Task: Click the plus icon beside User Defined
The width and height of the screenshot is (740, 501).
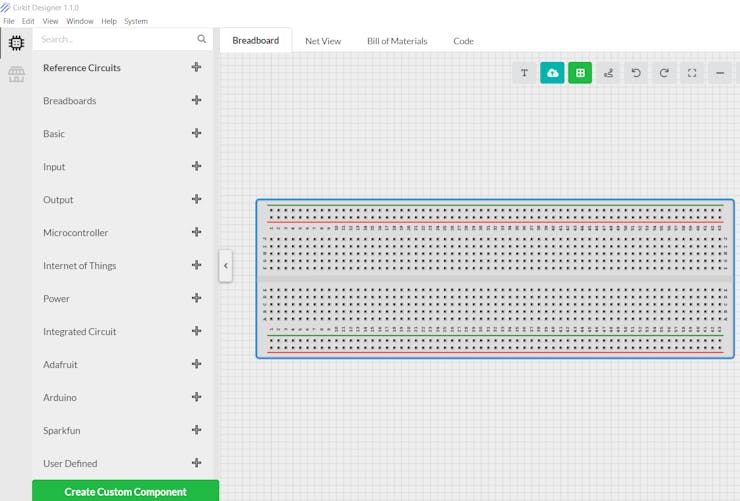Action: click(197, 463)
